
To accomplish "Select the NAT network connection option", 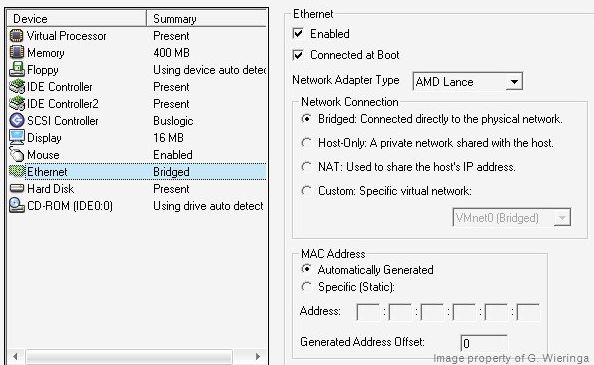I will [306, 167].
